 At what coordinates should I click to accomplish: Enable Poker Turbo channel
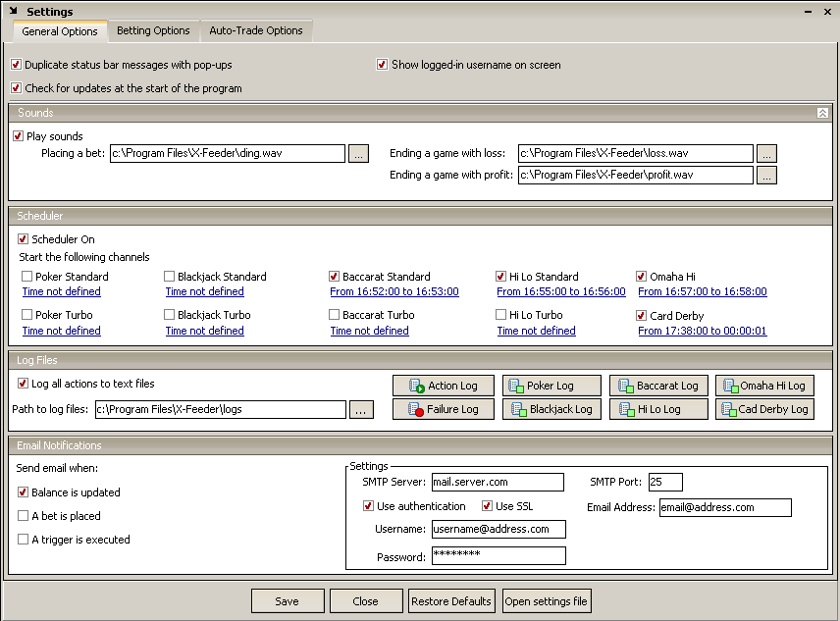[26, 315]
